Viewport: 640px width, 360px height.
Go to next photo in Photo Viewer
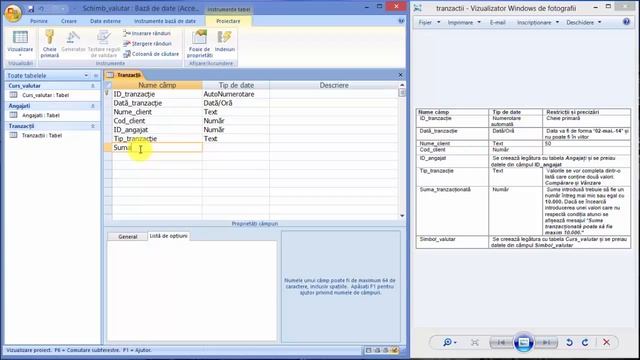546,342
